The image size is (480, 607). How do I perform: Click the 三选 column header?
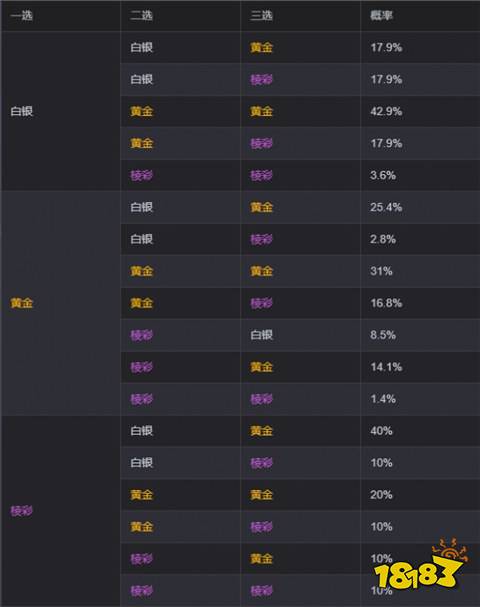click(x=262, y=15)
